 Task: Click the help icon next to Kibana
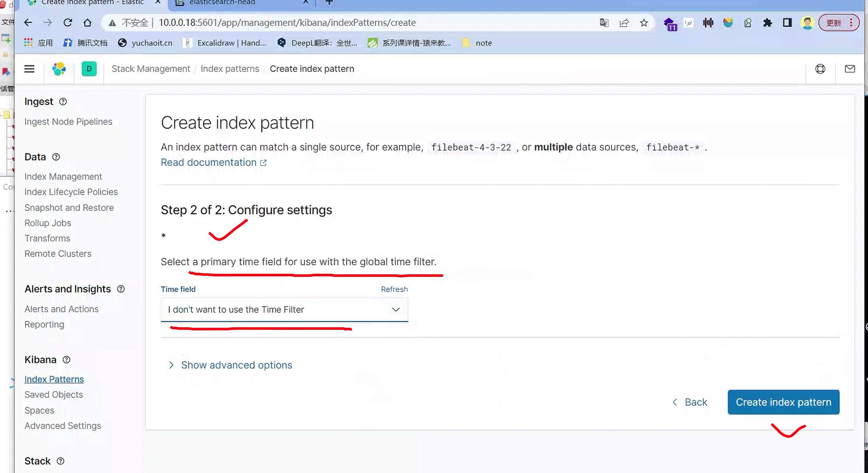pyautogui.click(x=66, y=360)
